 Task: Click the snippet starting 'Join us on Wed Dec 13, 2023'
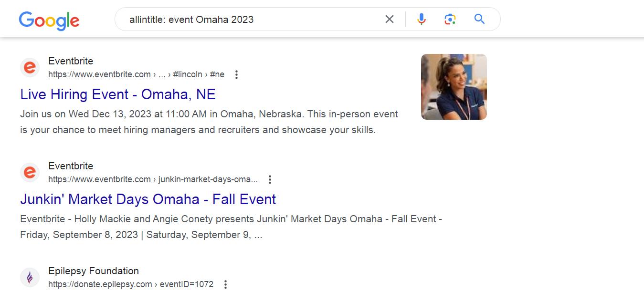(209, 122)
